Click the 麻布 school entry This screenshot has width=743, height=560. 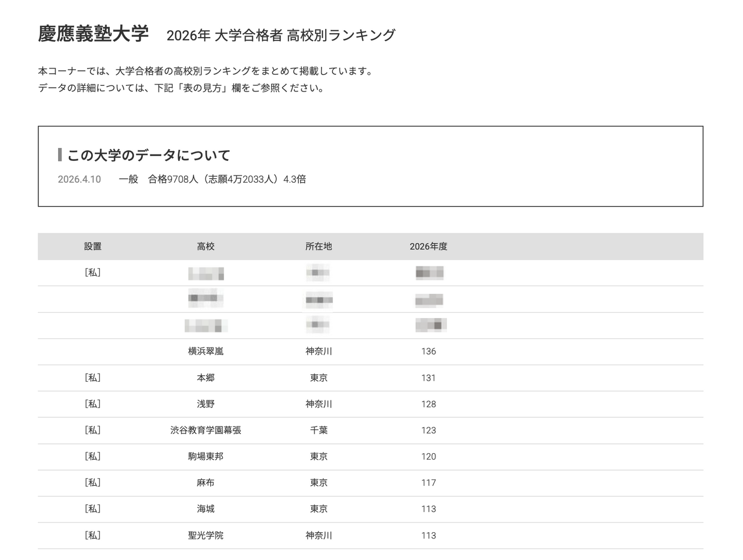pyautogui.click(x=205, y=482)
